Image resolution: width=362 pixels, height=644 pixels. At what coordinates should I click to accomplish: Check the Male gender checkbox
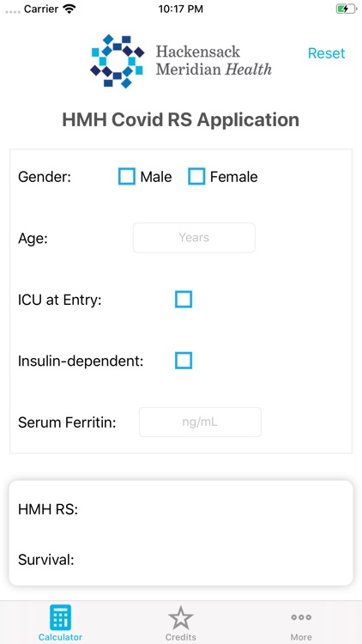(x=126, y=177)
